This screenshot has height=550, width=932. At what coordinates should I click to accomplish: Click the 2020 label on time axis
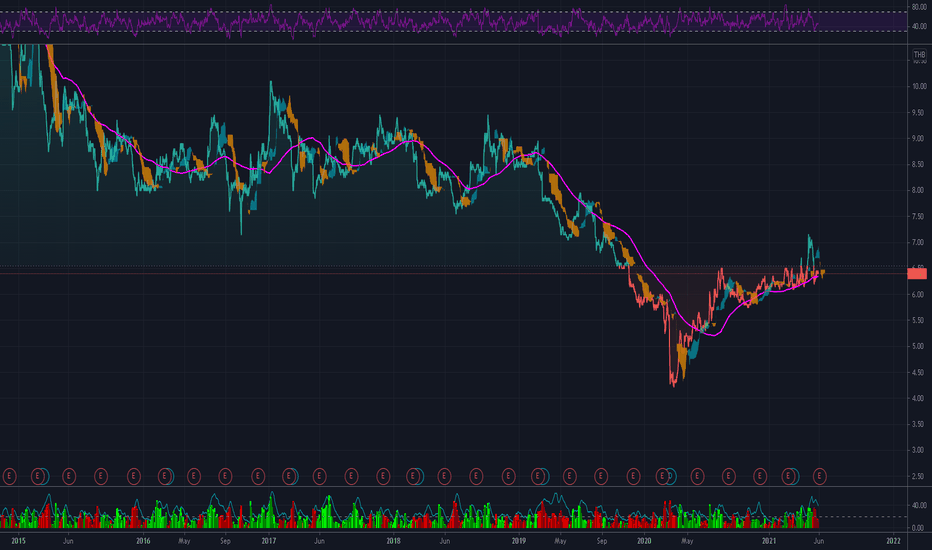coord(644,541)
